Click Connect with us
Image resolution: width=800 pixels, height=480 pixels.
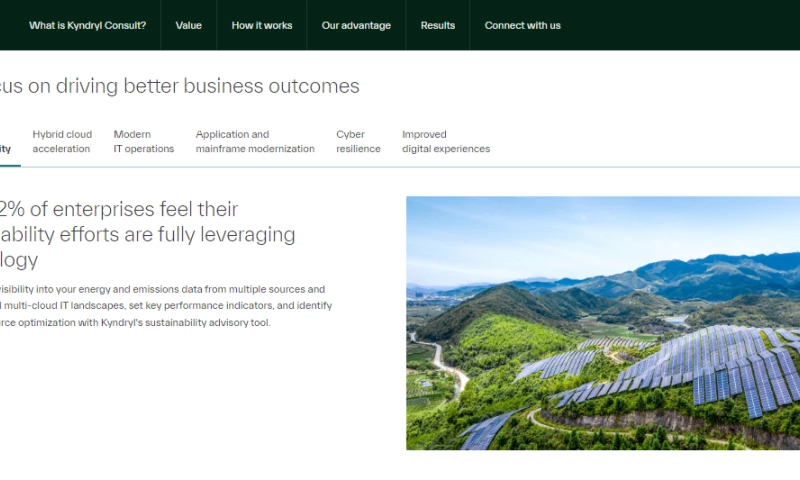coord(522,26)
